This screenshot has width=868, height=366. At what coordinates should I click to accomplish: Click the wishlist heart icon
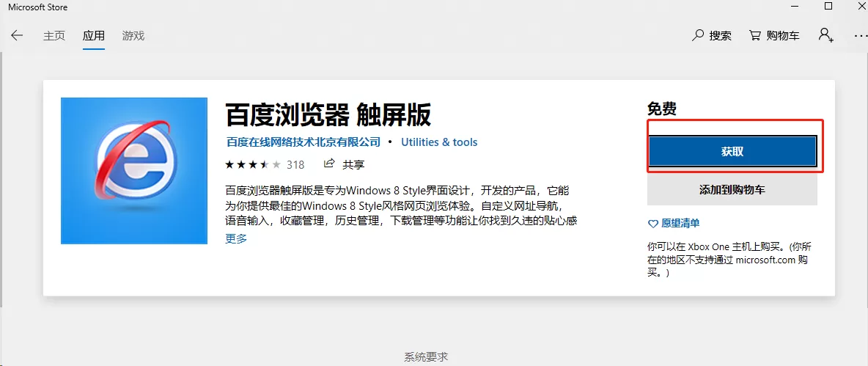point(652,224)
